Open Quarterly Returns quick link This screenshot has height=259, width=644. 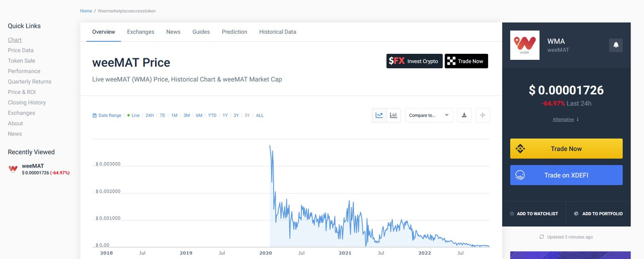point(30,81)
